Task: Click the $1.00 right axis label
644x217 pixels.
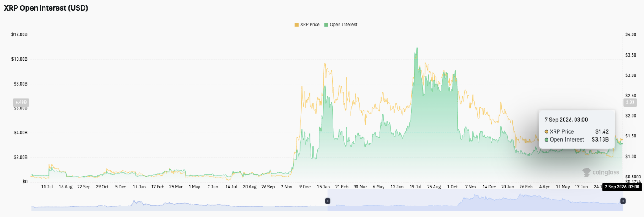Action: [631, 156]
